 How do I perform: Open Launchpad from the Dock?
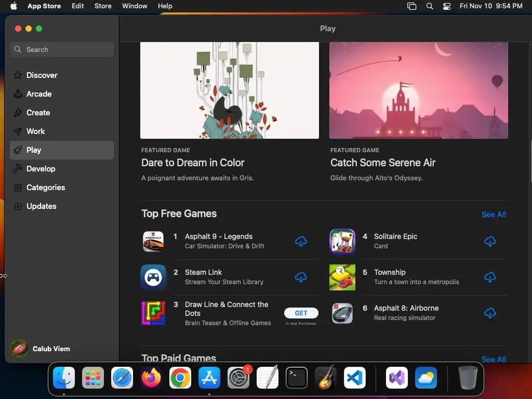pos(93,378)
